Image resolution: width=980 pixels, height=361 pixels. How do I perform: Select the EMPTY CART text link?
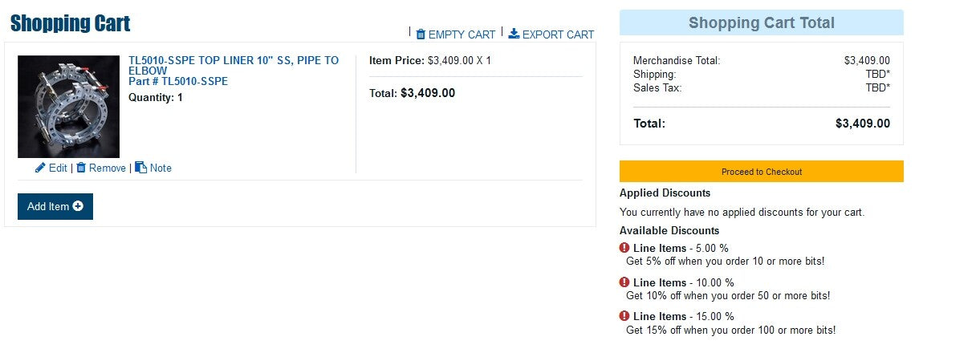coord(462,34)
